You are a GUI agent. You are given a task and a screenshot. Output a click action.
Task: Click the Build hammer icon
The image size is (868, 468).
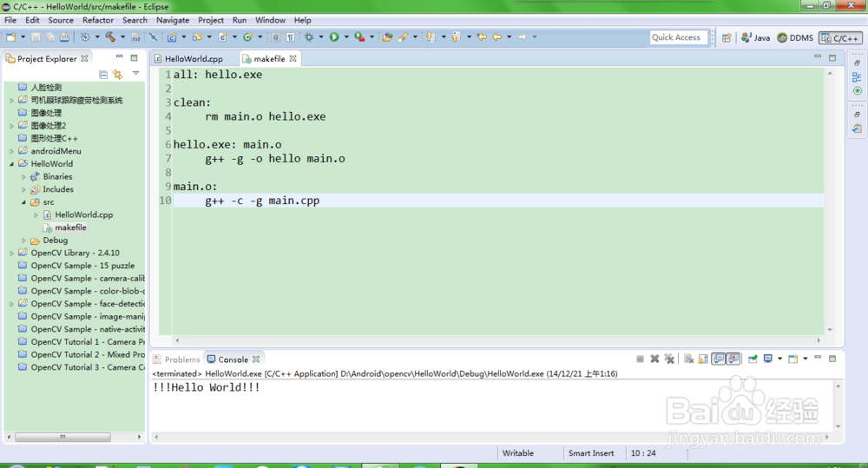coord(110,37)
